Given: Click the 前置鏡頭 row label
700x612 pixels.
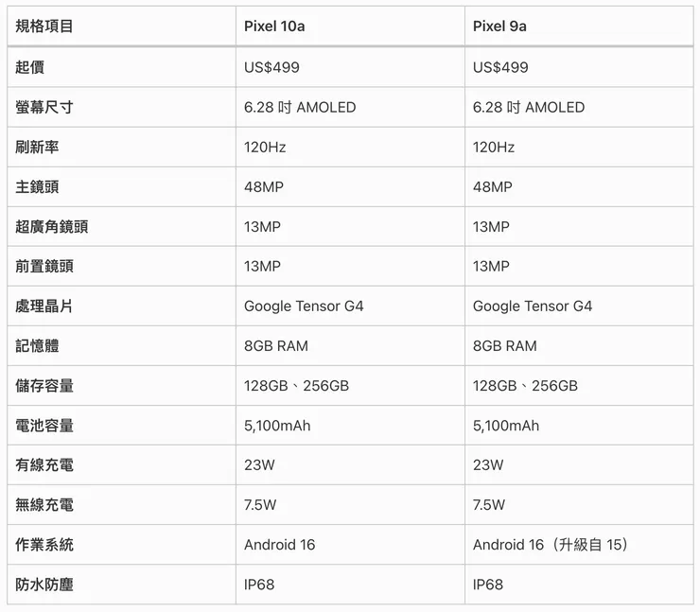Looking at the screenshot, I should pyautogui.click(x=44, y=266).
